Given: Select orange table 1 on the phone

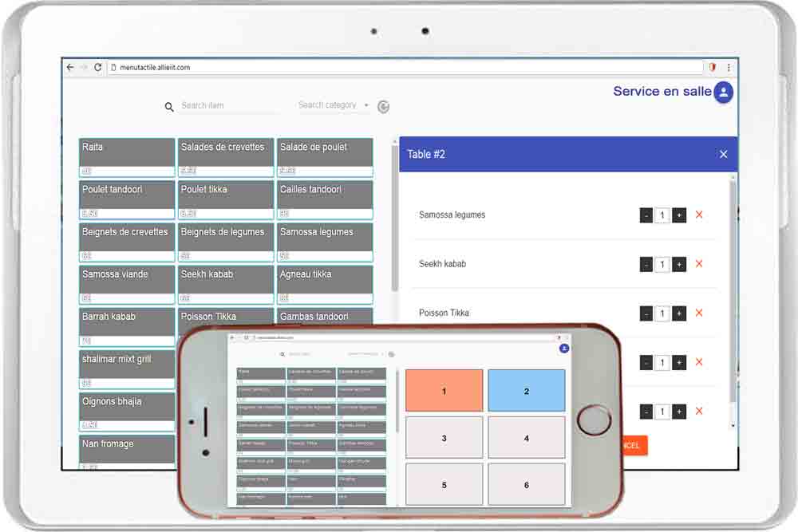Looking at the screenshot, I should (444, 391).
